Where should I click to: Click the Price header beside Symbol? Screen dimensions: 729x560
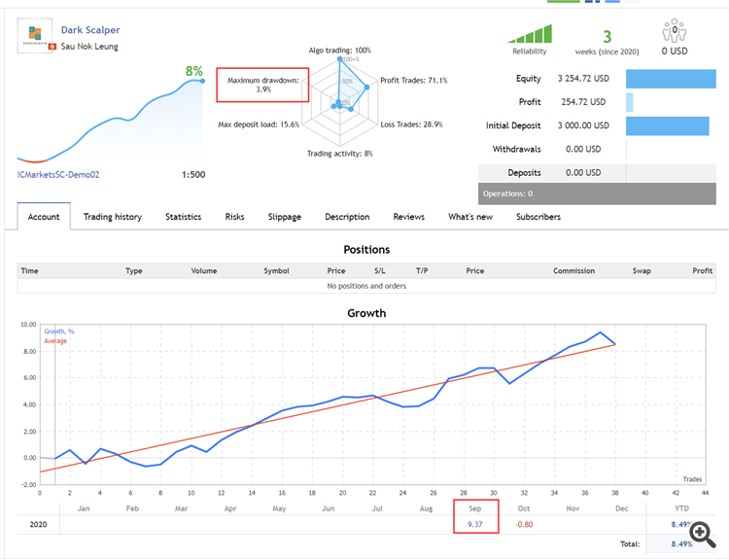click(336, 270)
